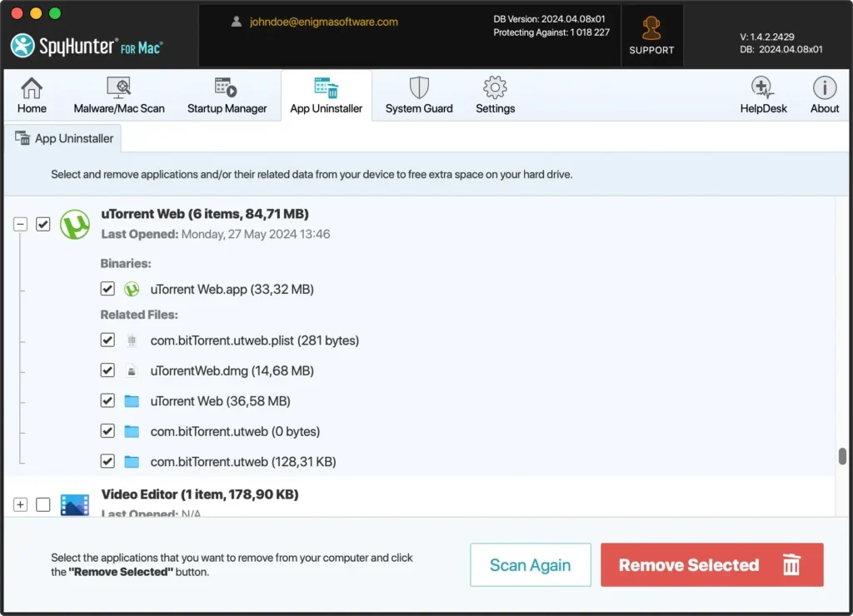Click the com.bitTorrent.utweb (0 bytes) entry text
Viewport: 853px width, 616px height.
pos(235,432)
